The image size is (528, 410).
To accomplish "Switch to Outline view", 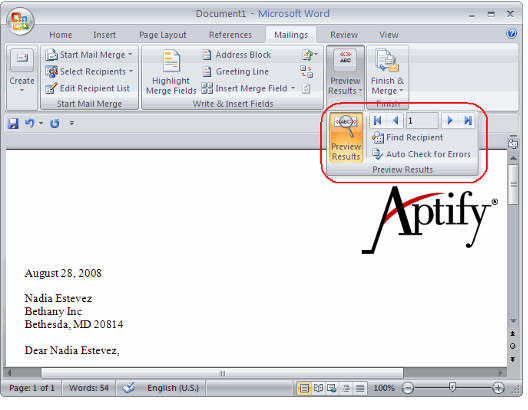I will pyautogui.click(x=346, y=388).
